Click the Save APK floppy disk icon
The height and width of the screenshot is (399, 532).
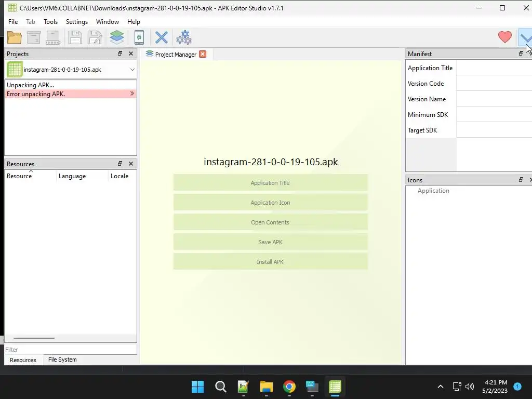pos(75,37)
